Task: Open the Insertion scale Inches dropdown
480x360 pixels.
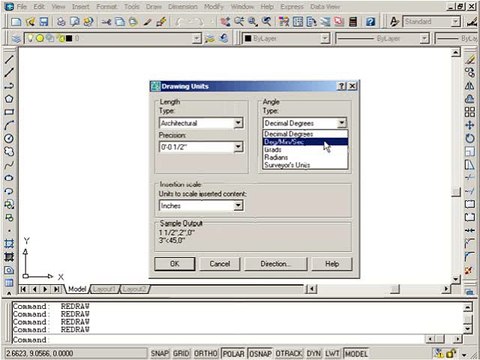Action: 238,206
